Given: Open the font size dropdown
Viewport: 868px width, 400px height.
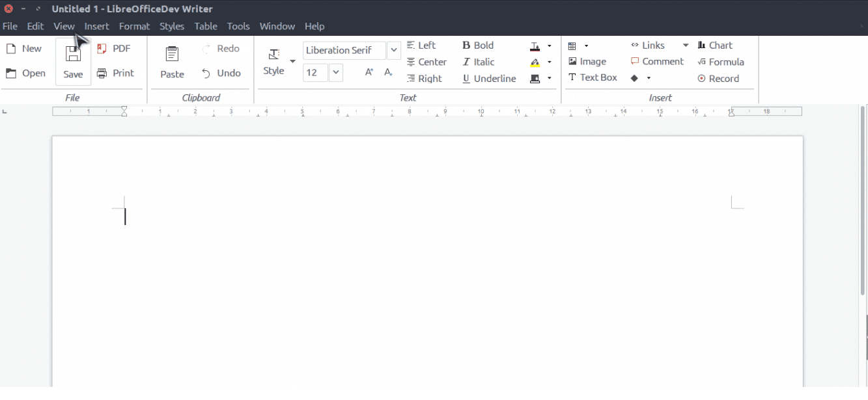Looking at the screenshot, I should click(x=335, y=72).
